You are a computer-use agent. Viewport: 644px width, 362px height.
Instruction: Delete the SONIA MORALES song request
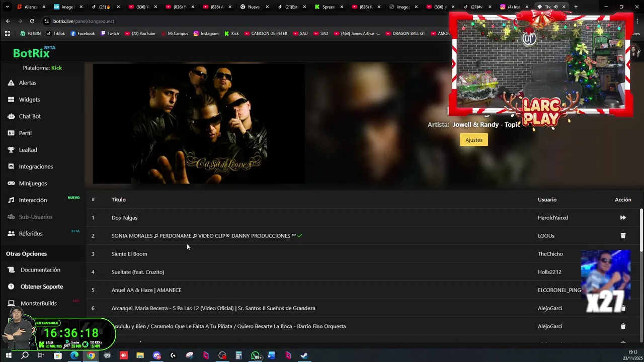[623, 236]
